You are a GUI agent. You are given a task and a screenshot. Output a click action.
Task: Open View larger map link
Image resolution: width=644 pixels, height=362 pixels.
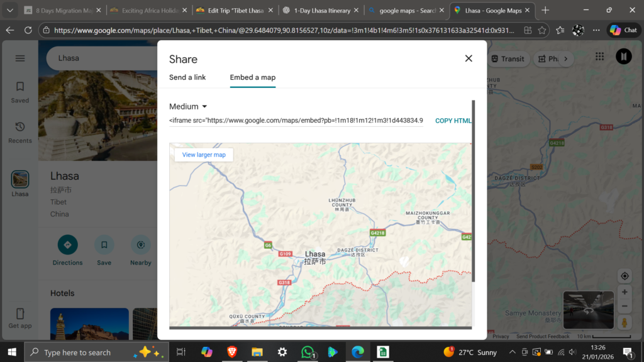pyautogui.click(x=204, y=155)
